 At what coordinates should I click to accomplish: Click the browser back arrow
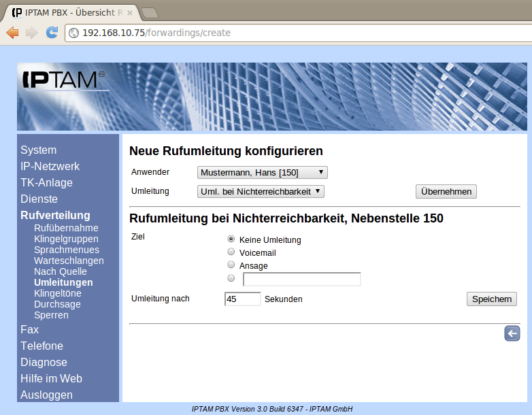click(12, 32)
